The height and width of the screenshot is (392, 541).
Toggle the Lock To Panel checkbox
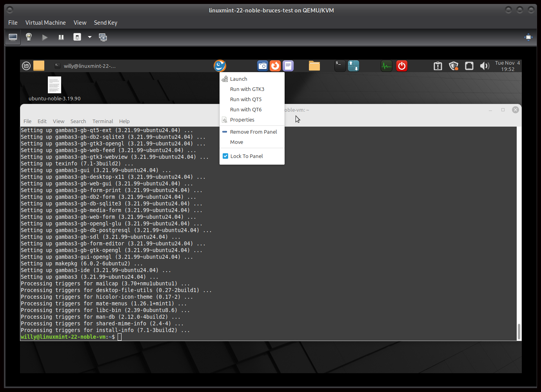point(225,156)
